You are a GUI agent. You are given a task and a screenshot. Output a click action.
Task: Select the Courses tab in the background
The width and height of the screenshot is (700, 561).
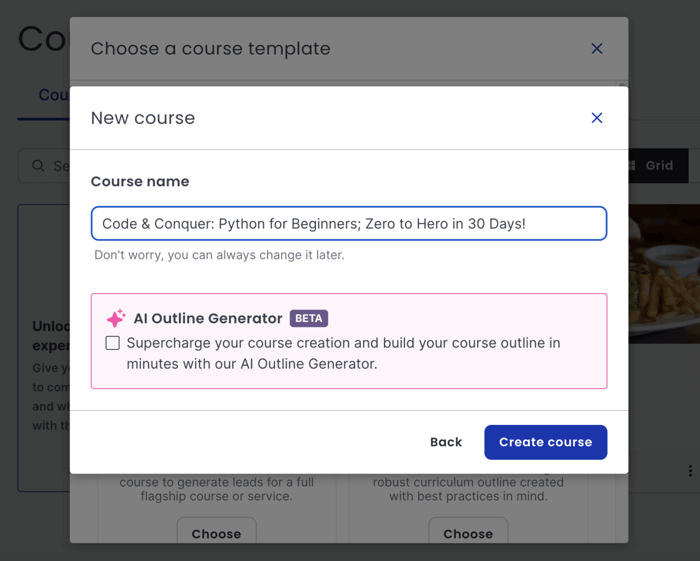pos(52,95)
